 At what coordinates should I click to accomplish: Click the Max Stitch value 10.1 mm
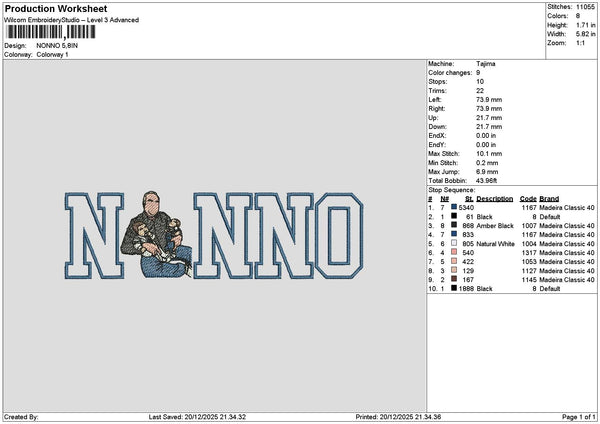click(489, 153)
